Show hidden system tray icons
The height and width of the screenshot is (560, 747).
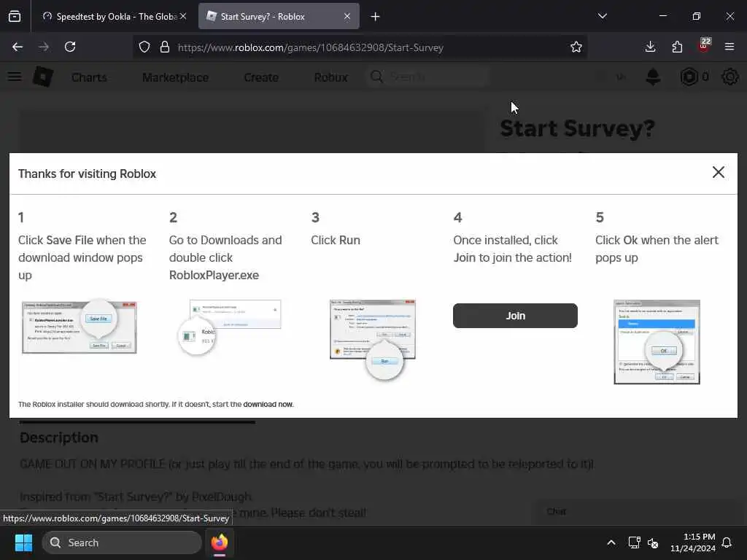point(611,542)
